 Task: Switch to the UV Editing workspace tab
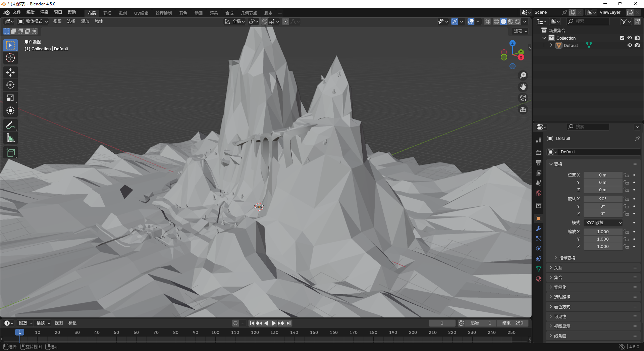pos(141,13)
